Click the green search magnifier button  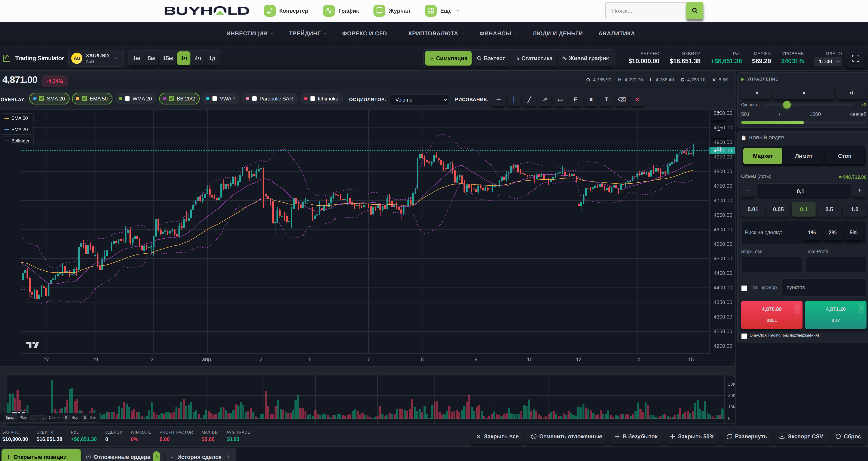694,11
